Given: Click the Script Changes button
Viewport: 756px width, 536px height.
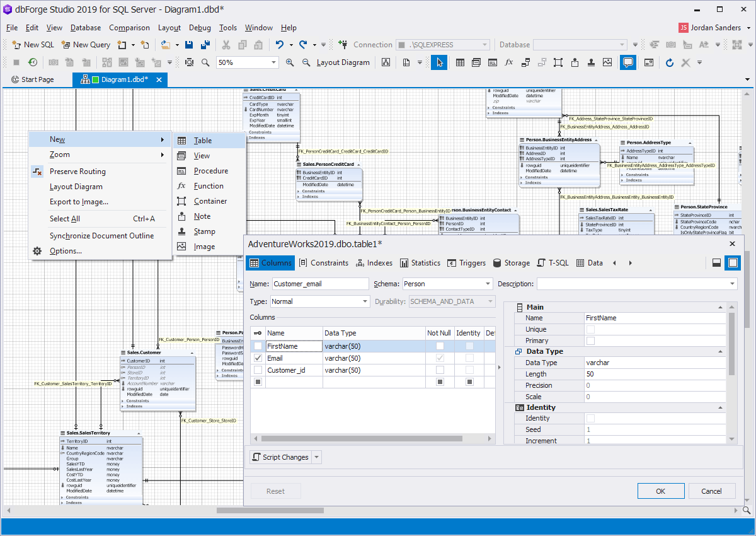Looking at the screenshot, I should (281, 457).
